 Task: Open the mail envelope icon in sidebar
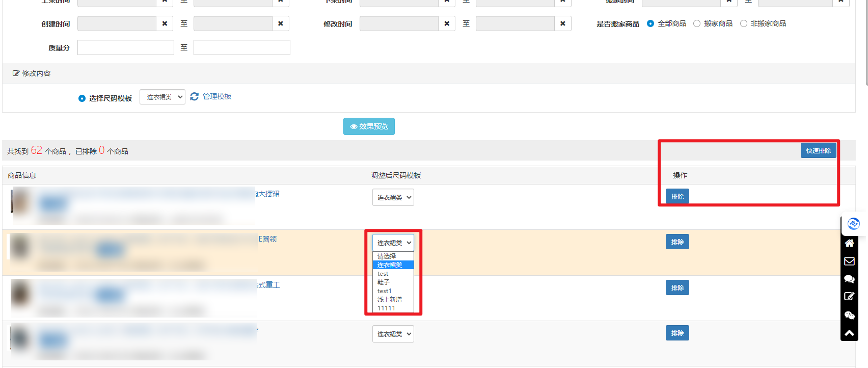tap(849, 261)
